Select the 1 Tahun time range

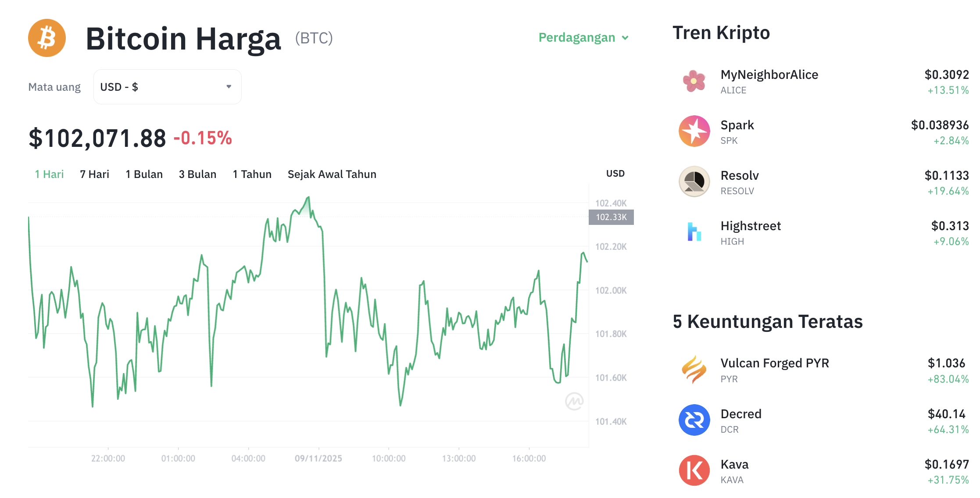pyautogui.click(x=252, y=174)
